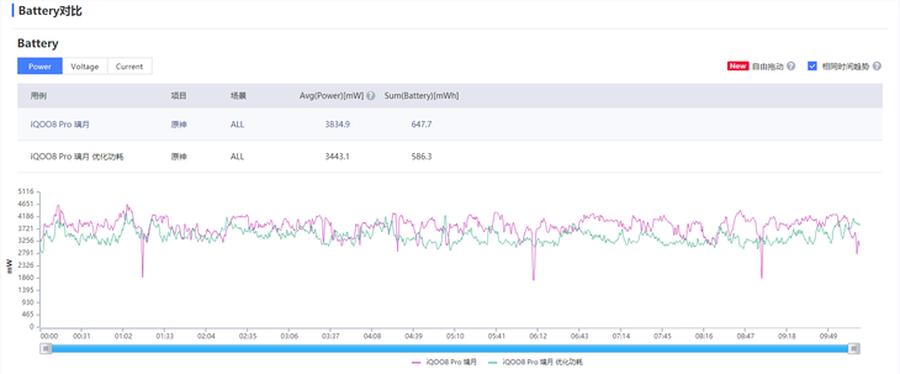Image resolution: width=900 pixels, height=374 pixels.
Task: Click the blue time range slider bar
Action: tap(451, 348)
